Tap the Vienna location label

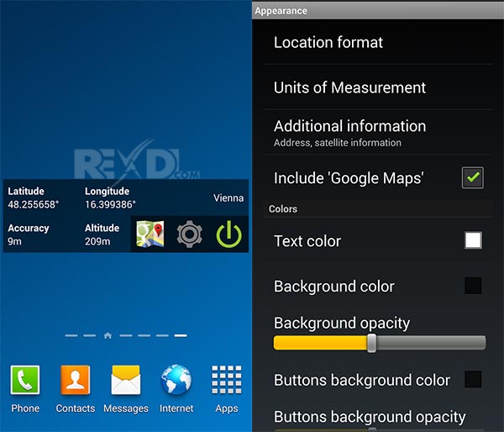coord(228,198)
